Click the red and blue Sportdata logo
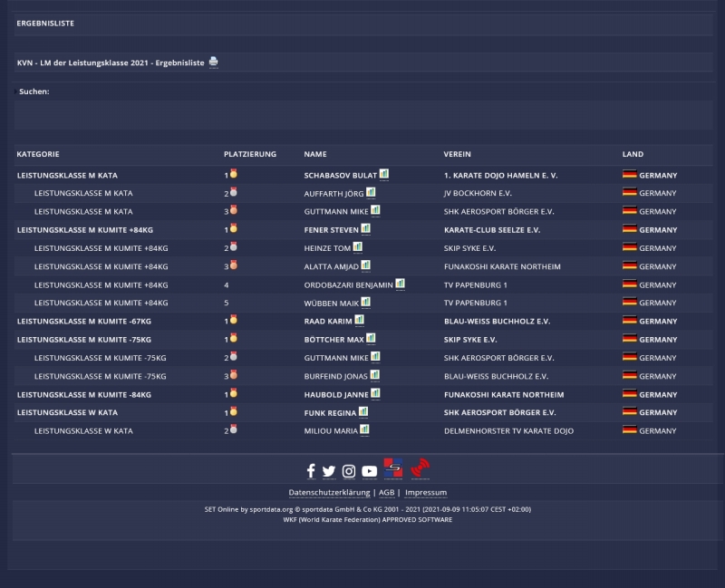The height and width of the screenshot is (588, 725). 393,468
